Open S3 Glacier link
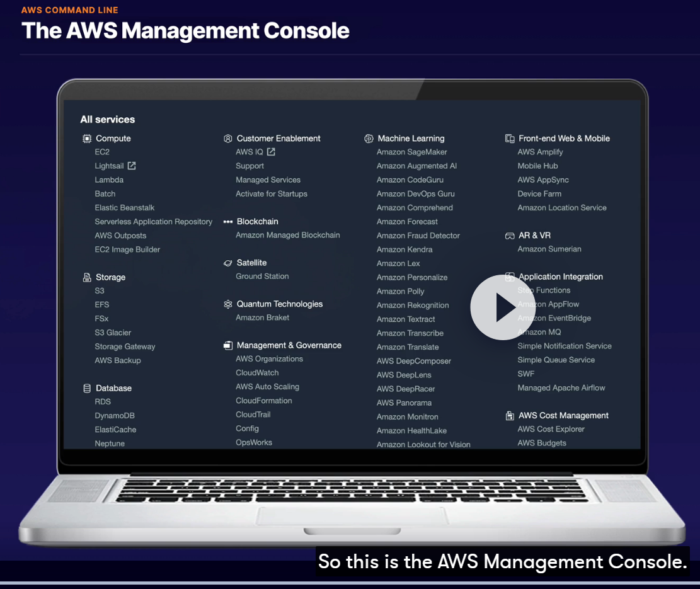The height and width of the screenshot is (589, 700). coord(113,333)
